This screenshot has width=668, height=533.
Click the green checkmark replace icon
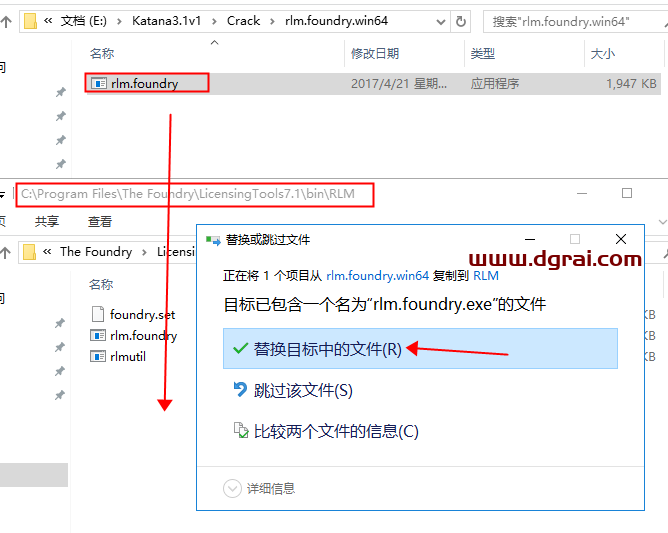(x=239, y=349)
